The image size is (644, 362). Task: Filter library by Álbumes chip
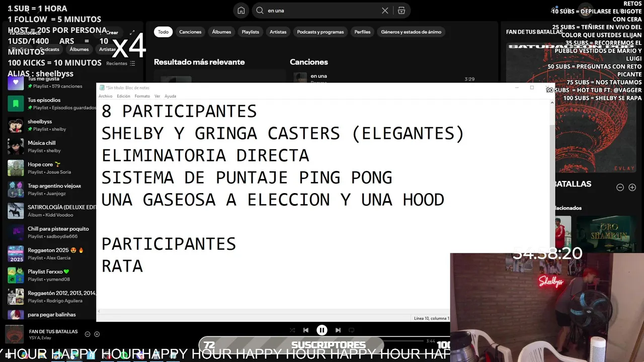[x=79, y=49]
